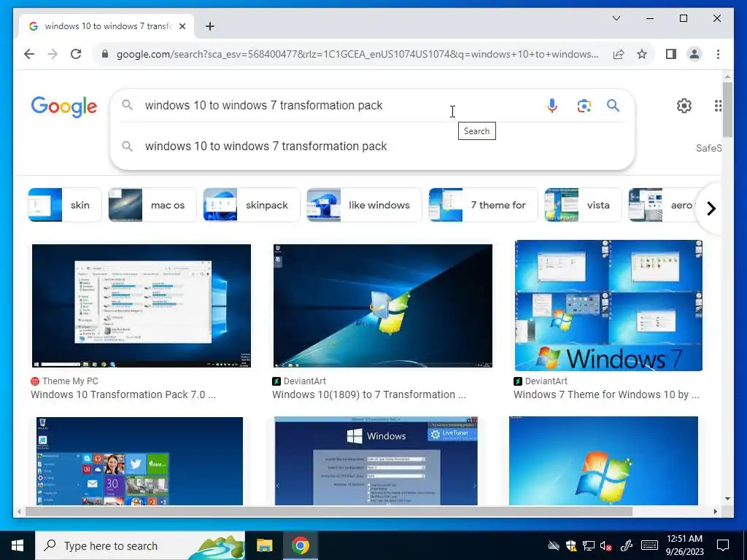The image size is (747, 560).
Task: Open the Windows Start menu
Action: coord(18,545)
